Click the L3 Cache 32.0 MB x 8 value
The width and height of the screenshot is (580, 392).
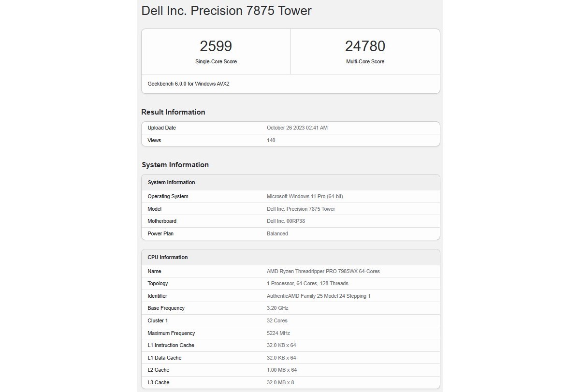pyautogui.click(x=280, y=382)
